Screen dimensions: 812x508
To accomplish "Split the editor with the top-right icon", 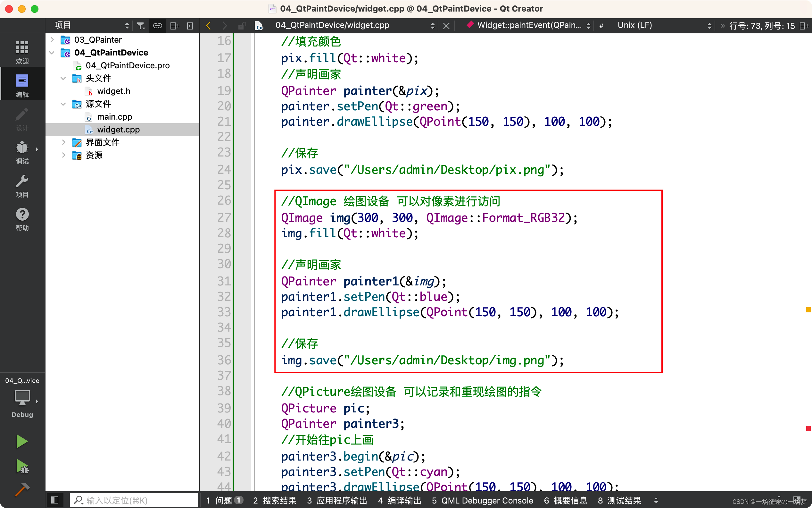I will [804, 26].
